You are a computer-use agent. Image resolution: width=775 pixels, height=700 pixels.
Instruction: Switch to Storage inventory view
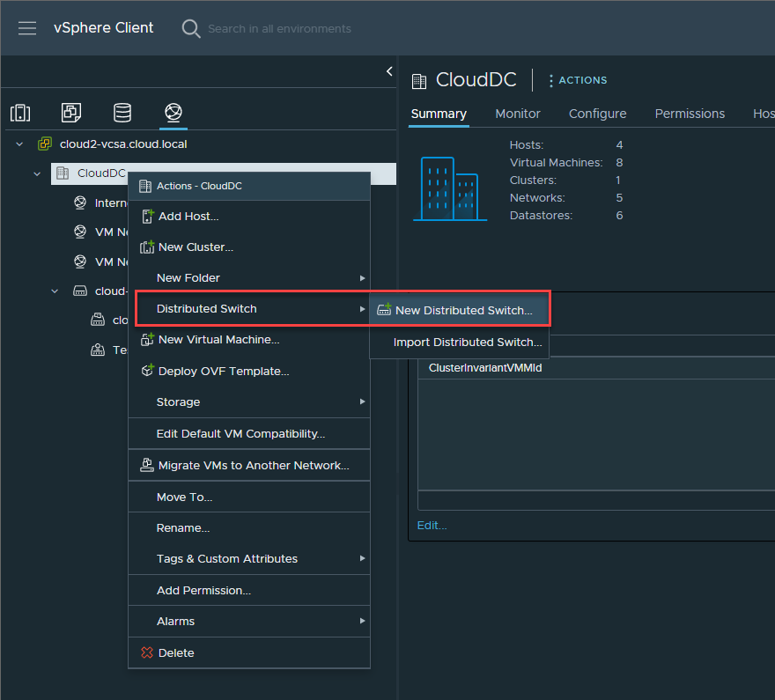tap(122, 113)
